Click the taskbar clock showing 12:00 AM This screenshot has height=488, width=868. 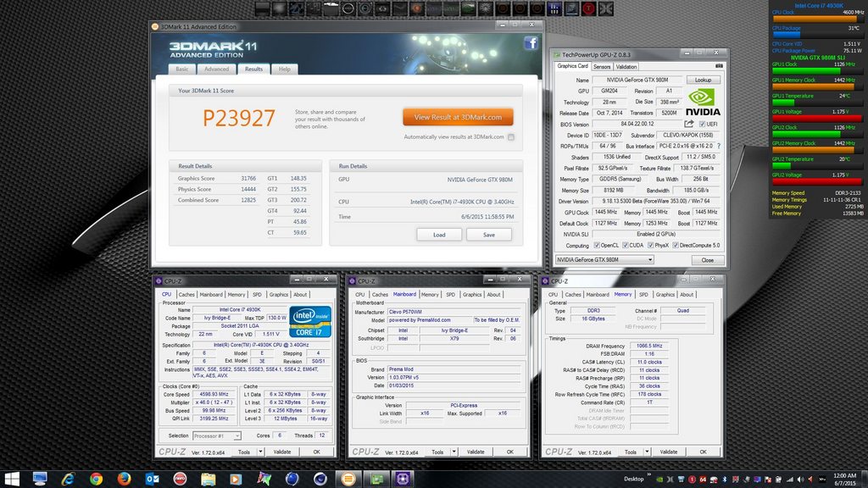[845, 480]
